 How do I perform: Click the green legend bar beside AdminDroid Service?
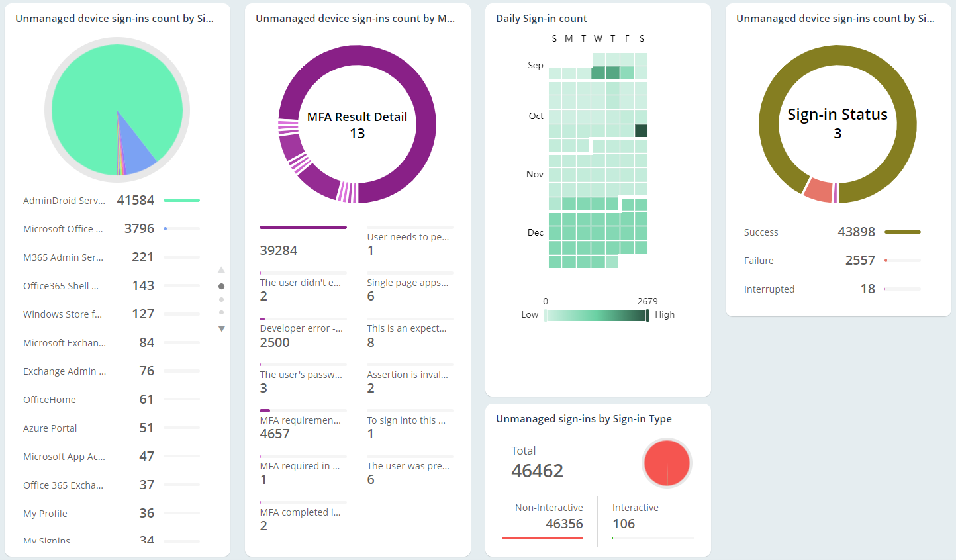[181, 199]
